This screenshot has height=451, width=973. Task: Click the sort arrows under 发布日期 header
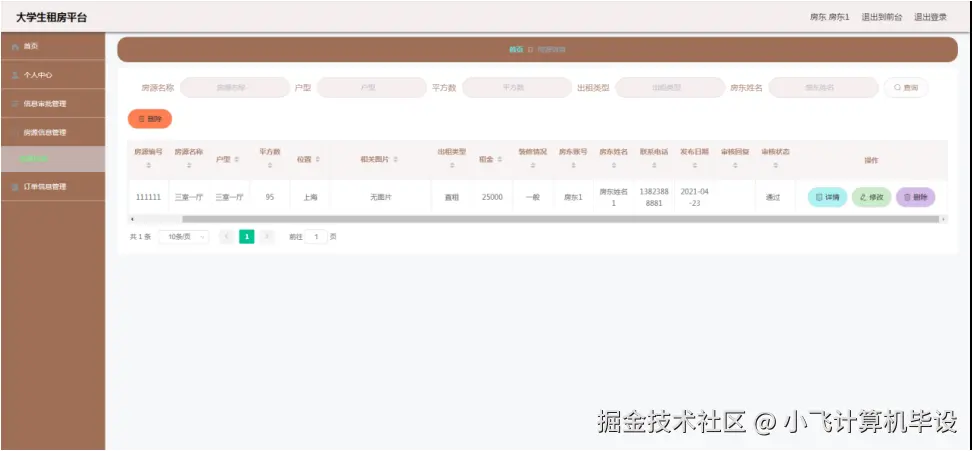(694, 166)
